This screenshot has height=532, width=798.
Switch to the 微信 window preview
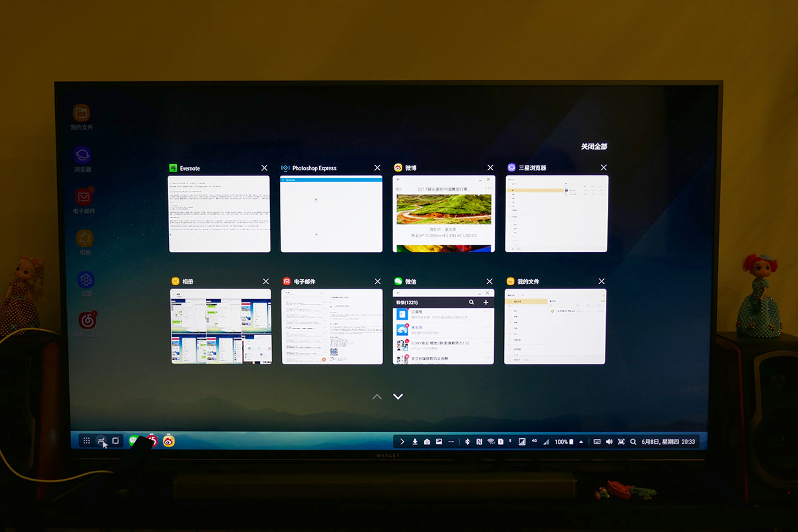pyautogui.click(x=443, y=327)
